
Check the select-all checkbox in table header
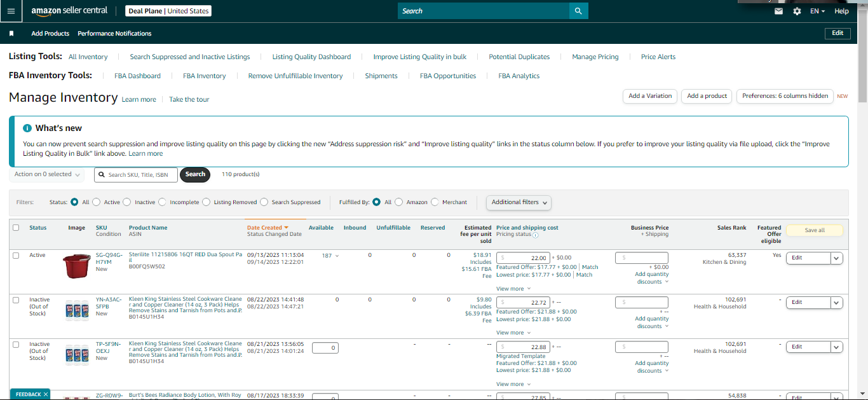point(16,228)
